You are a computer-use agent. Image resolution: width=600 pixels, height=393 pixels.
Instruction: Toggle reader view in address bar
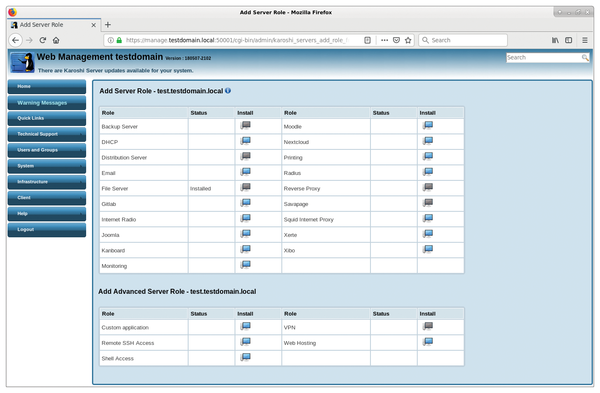367,40
